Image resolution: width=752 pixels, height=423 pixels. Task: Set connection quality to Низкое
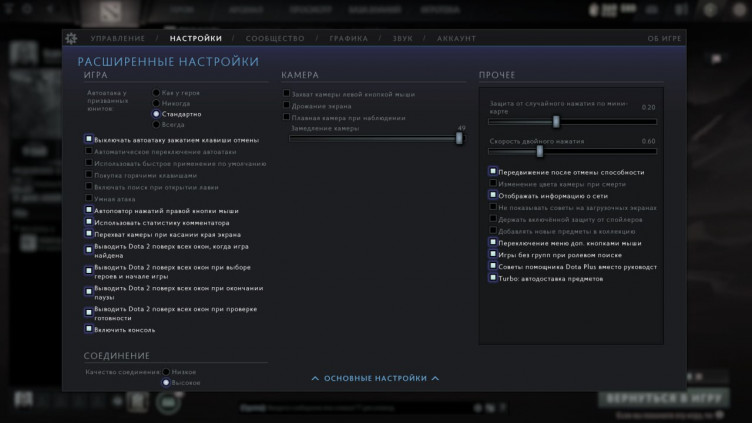(167, 371)
